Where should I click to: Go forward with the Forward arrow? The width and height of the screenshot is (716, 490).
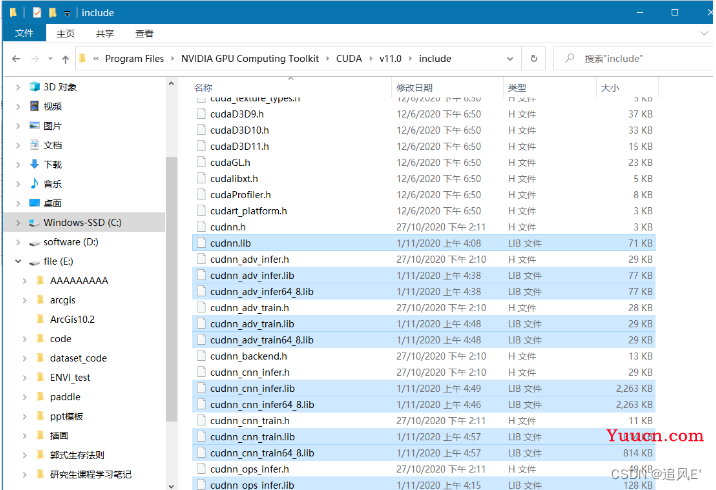(35, 58)
